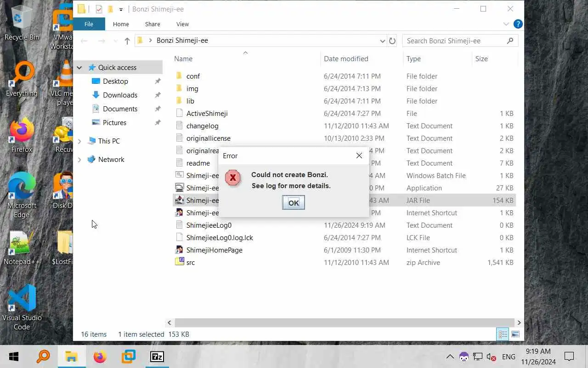Open Firefox from the taskbar
The width and height of the screenshot is (588, 368).
(100, 356)
